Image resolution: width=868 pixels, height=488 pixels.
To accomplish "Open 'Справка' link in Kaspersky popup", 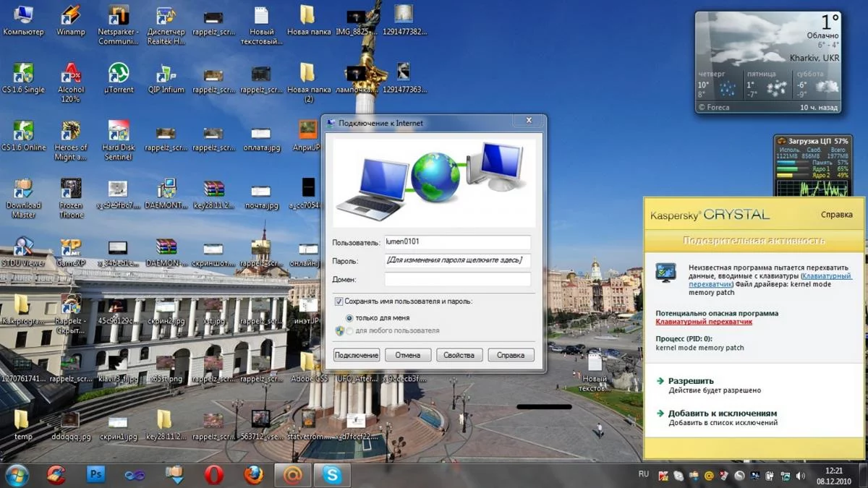I will [837, 215].
